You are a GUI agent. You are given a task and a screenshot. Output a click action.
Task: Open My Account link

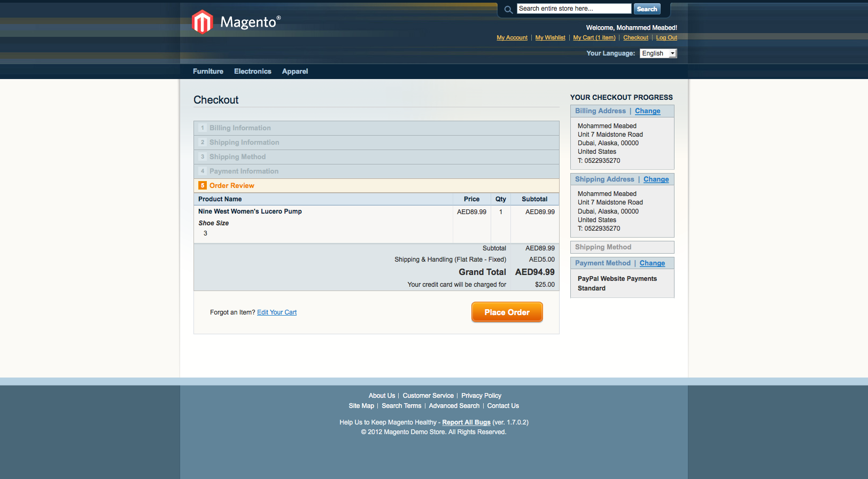pos(512,37)
